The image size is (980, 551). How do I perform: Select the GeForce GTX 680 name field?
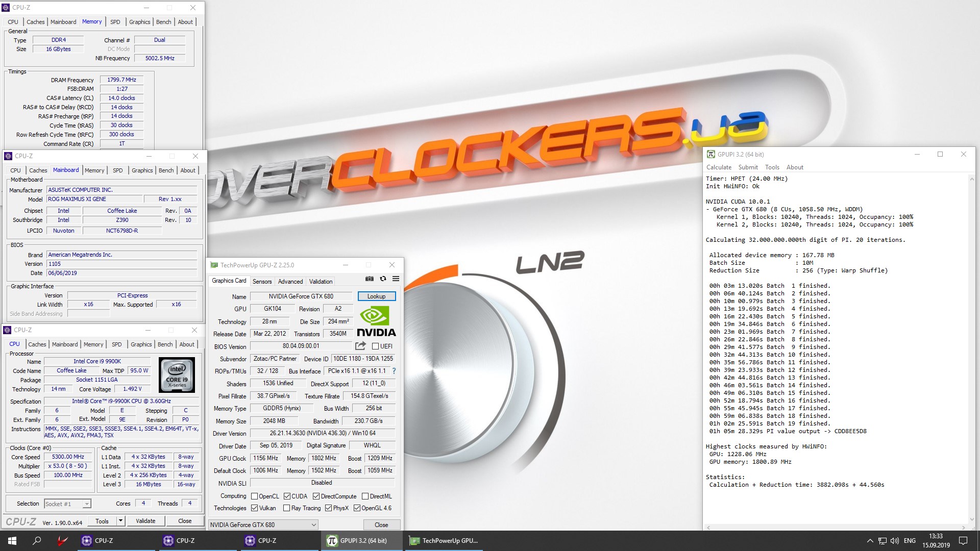[301, 296]
